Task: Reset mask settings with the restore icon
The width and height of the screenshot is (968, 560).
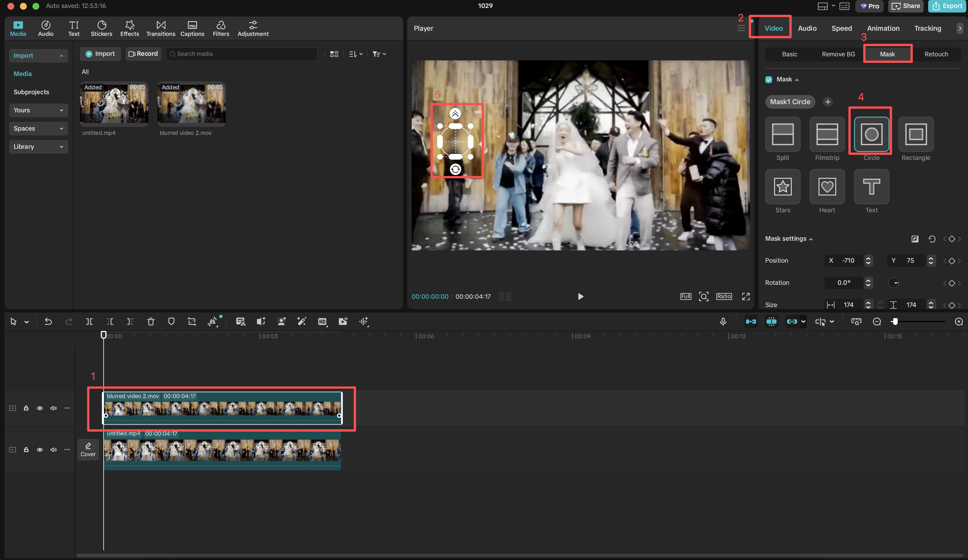Action: click(932, 239)
